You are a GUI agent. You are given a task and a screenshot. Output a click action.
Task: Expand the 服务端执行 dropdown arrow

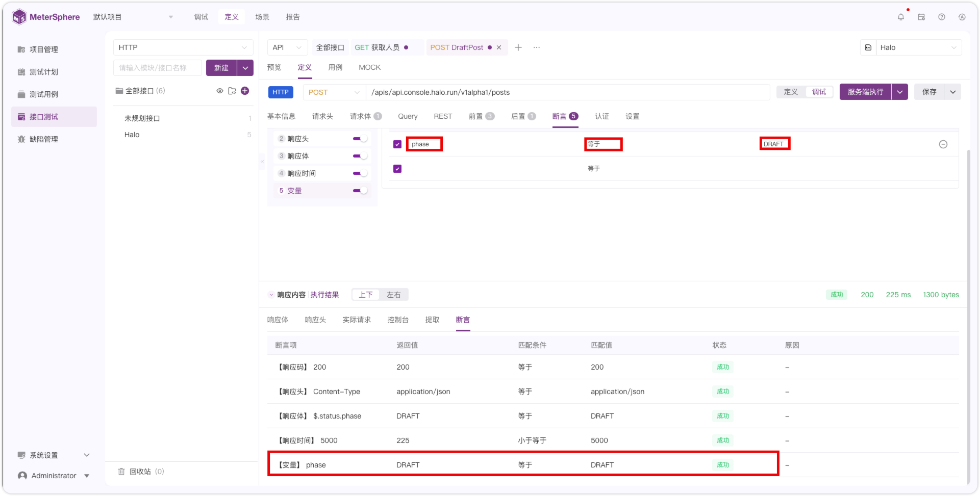tap(900, 92)
